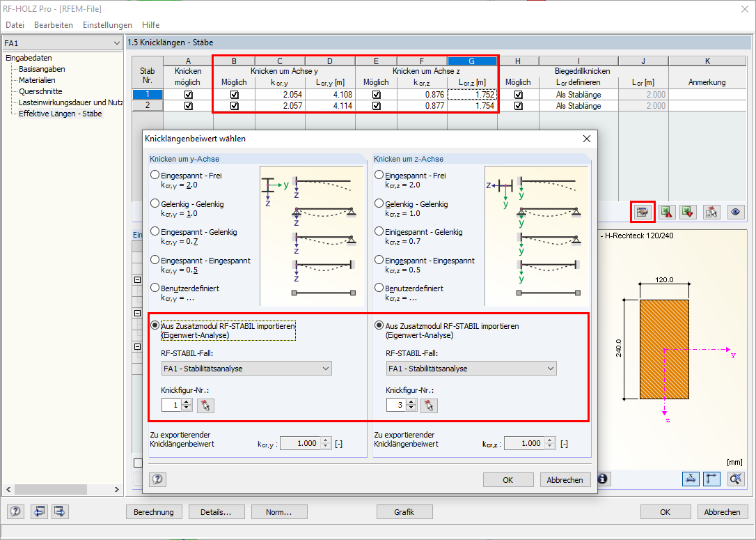The image size is (756, 540).
Task: Go to previous table with left-arrow icon
Action: [39, 511]
